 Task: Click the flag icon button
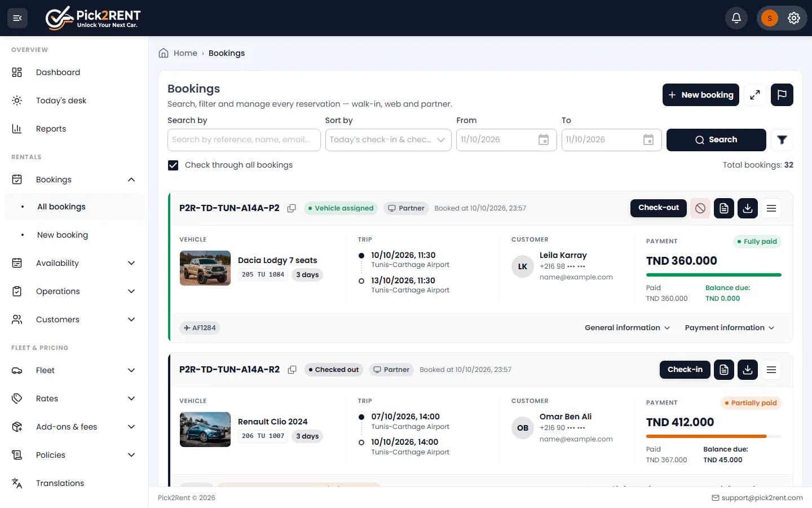pyautogui.click(x=782, y=95)
